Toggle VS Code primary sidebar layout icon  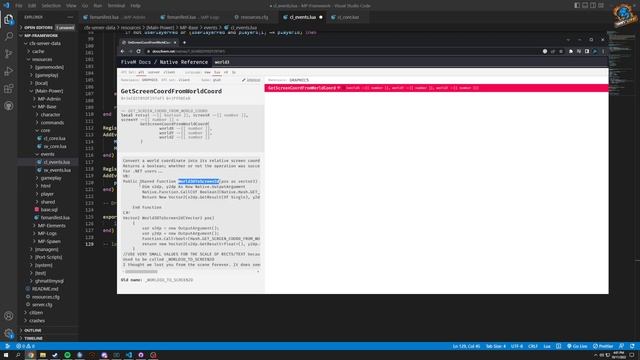coord(577,5)
